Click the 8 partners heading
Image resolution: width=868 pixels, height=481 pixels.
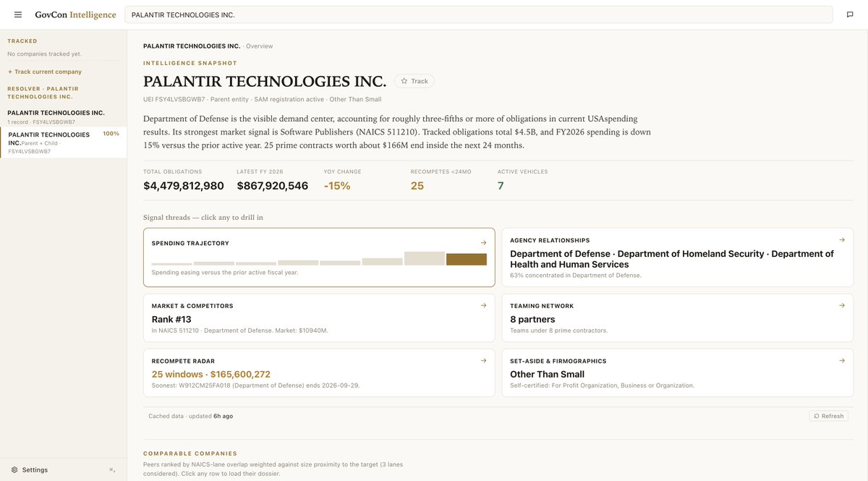(x=532, y=319)
